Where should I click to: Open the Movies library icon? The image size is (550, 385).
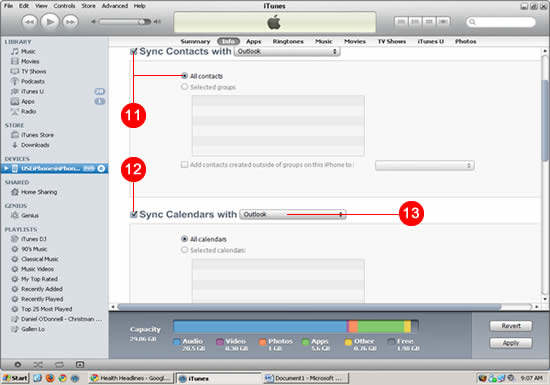tap(15, 61)
